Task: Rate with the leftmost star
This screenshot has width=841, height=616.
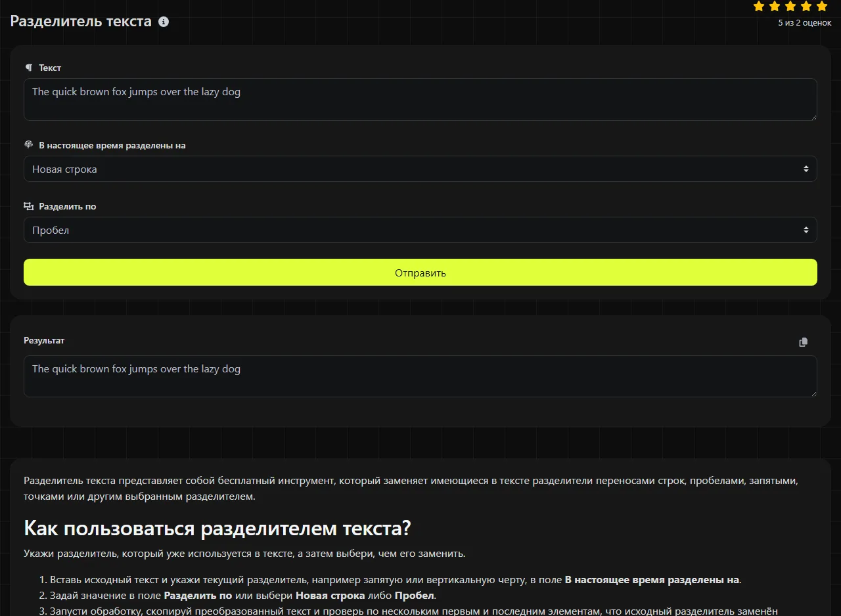Action: click(x=759, y=7)
